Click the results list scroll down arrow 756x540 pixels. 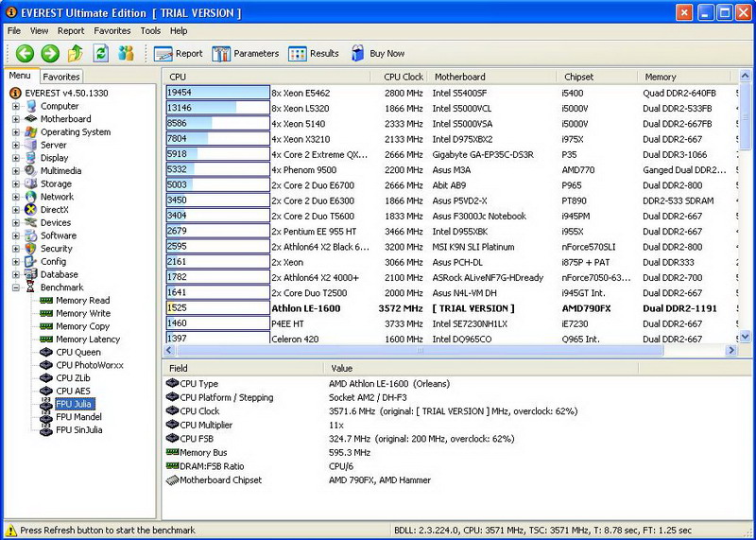(x=745, y=336)
